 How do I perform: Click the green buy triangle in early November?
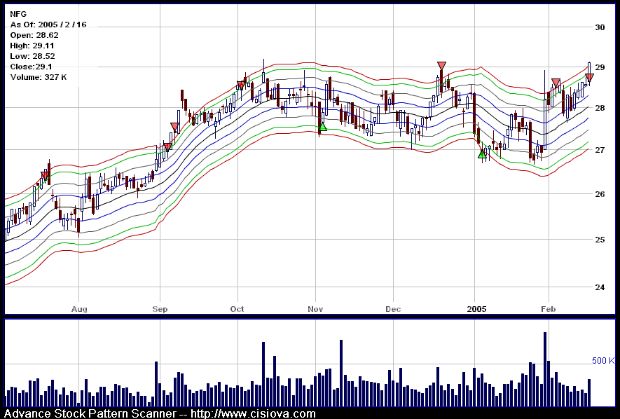click(323, 126)
